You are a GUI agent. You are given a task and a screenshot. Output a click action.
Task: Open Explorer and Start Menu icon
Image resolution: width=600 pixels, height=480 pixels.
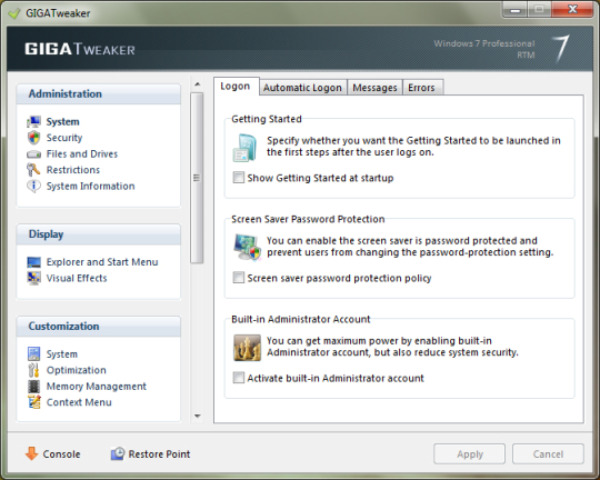click(34, 262)
